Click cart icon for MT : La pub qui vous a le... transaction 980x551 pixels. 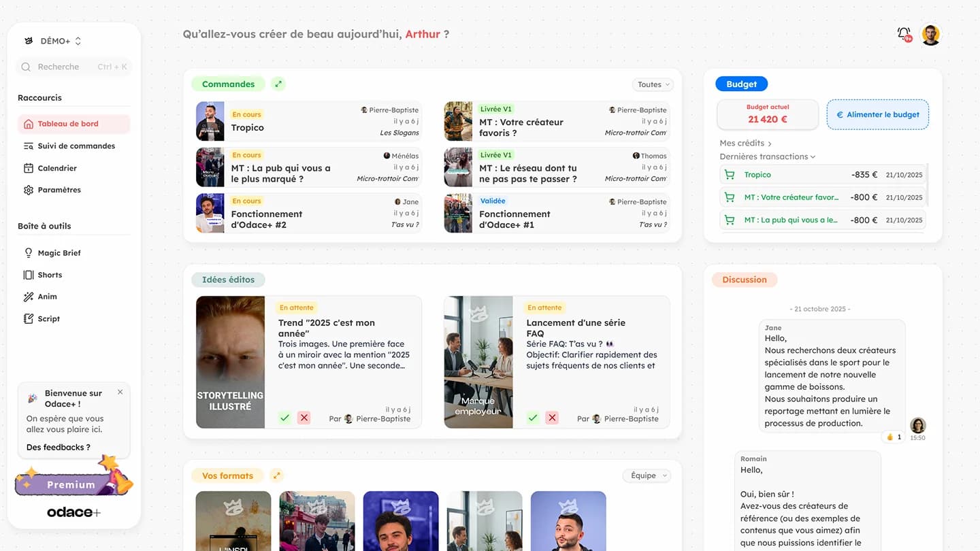pyautogui.click(x=730, y=220)
